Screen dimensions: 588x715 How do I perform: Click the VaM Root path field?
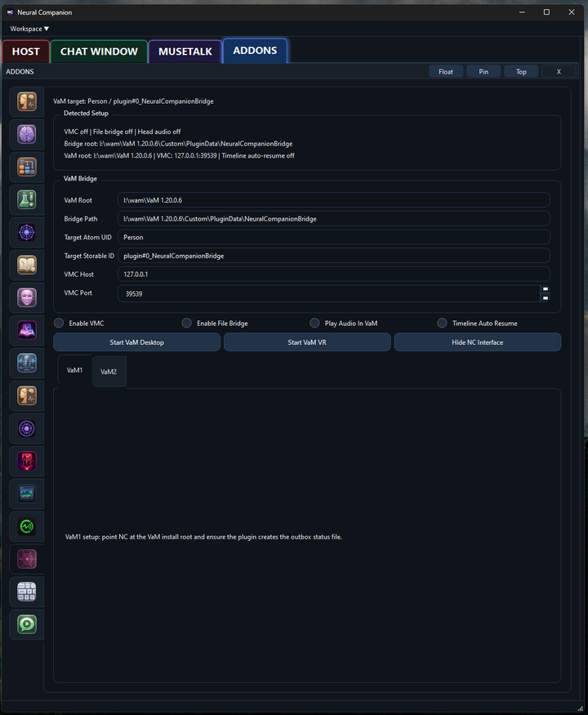tap(334, 199)
